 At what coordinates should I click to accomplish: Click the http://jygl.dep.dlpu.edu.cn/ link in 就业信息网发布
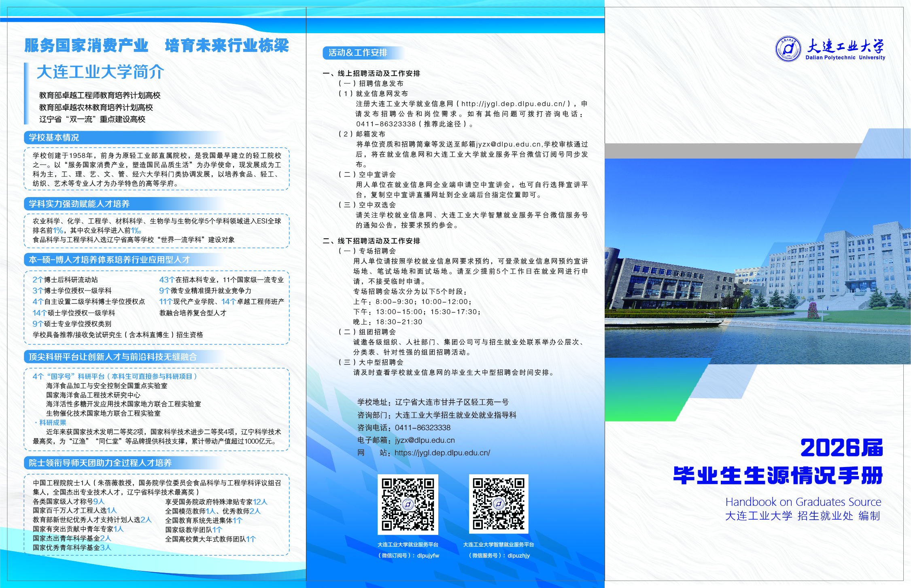pyautogui.click(x=513, y=104)
